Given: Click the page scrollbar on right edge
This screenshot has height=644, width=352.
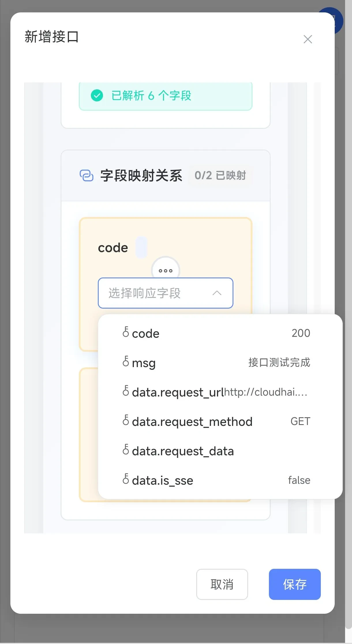Looking at the screenshot, I should coord(349,317).
